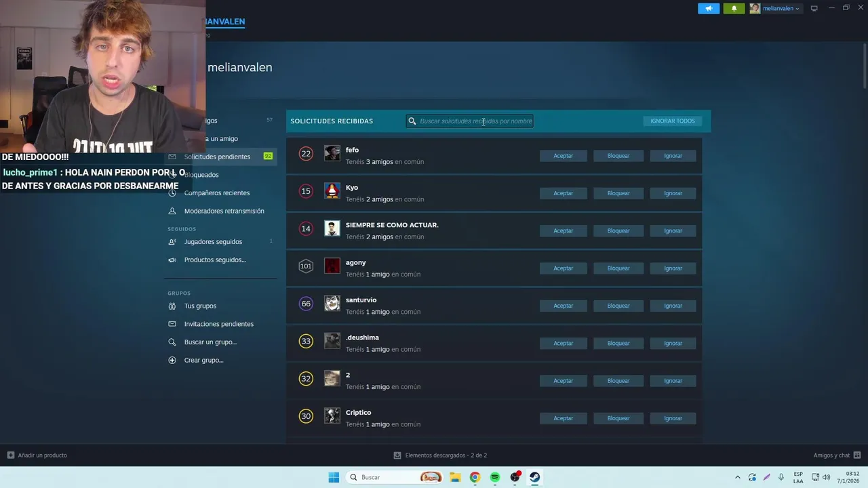The image size is (868, 488).
Task: Click the Compañeros recientes clock icon
Action: point(172,193)
